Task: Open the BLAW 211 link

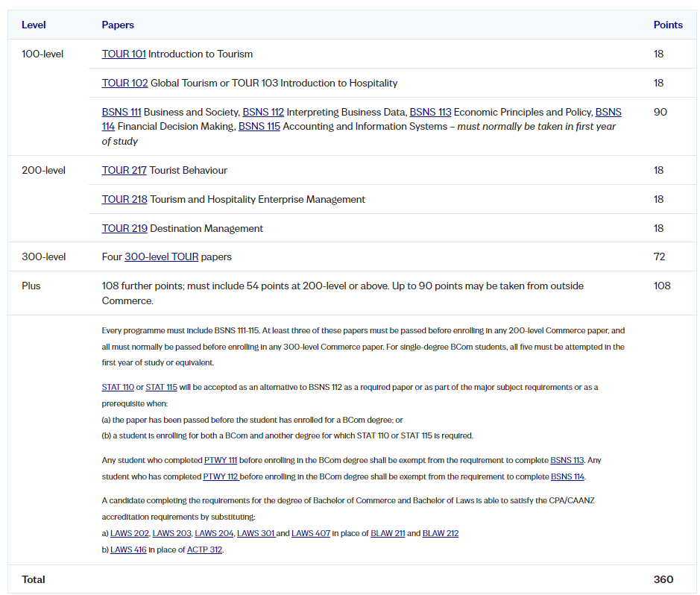Action: [x=388, y=533]
